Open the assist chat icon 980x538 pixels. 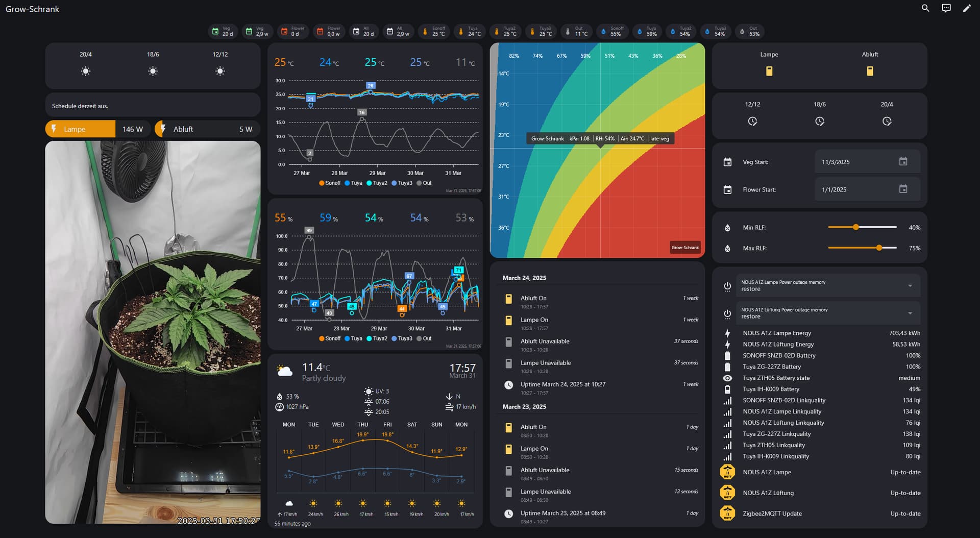tap(946, 8)
